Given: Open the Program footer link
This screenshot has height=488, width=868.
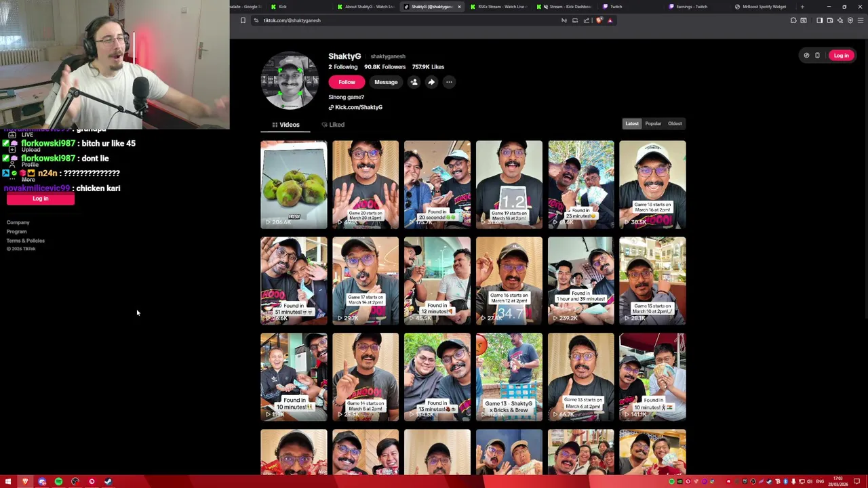Looking at the screenshot, I should pyautogui.click(x=17, y=231).
